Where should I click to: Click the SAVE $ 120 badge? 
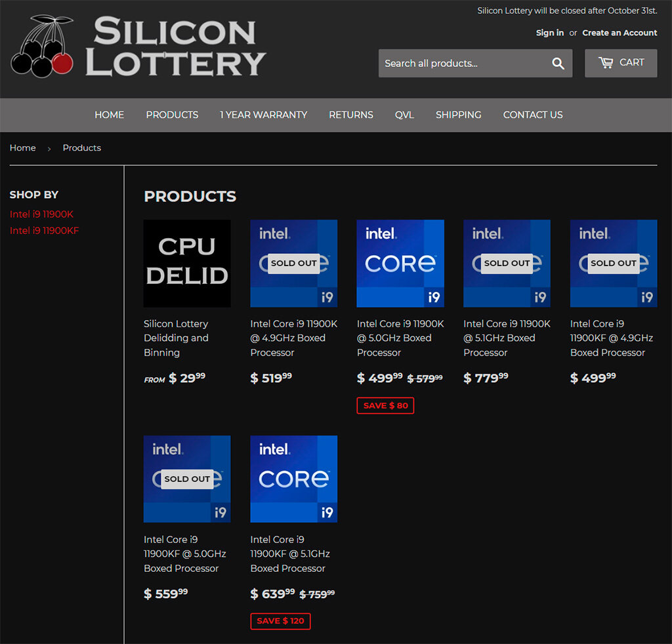pyautogui.click(x=280, y=621)
